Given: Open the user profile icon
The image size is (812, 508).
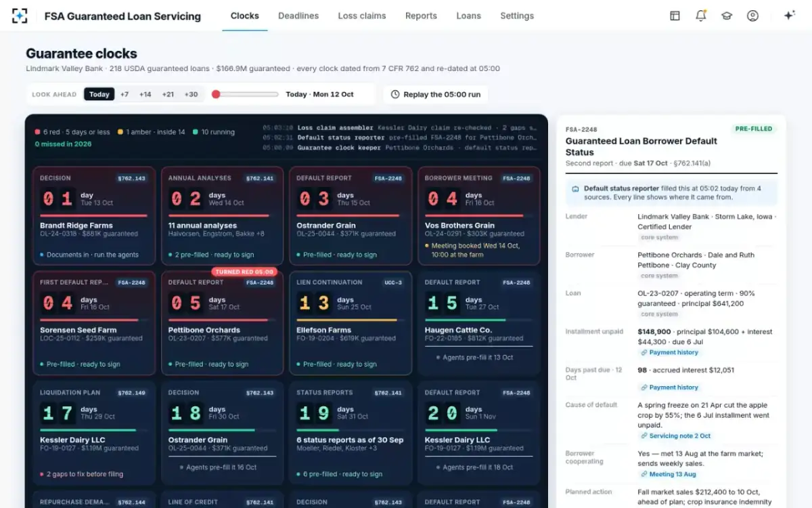Looking at the screenshot, I should 752,16.
